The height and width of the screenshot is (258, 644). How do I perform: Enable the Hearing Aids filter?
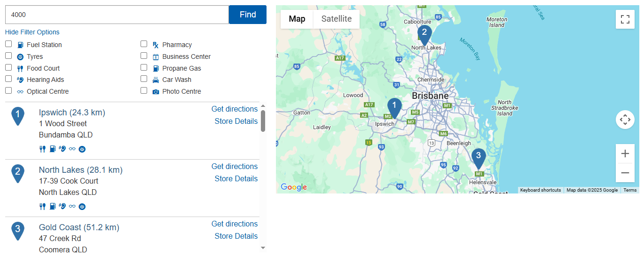coord(8,79)
